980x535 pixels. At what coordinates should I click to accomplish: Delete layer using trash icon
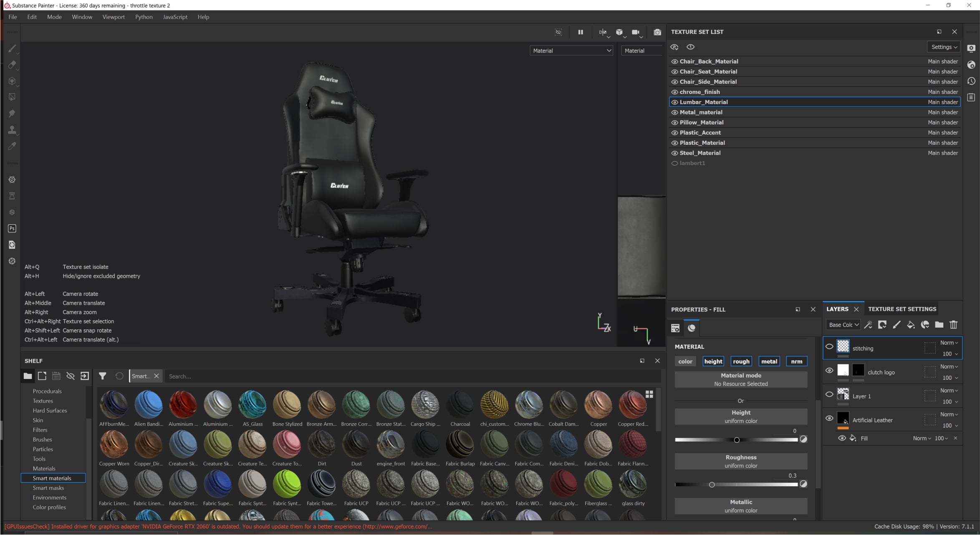tap(953, 325)
